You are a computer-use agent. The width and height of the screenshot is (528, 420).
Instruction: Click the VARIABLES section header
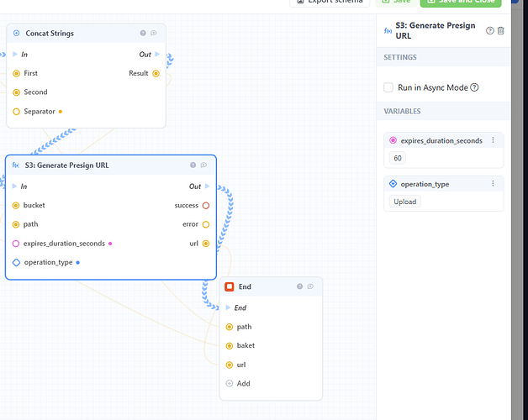[x=443, y=111]
